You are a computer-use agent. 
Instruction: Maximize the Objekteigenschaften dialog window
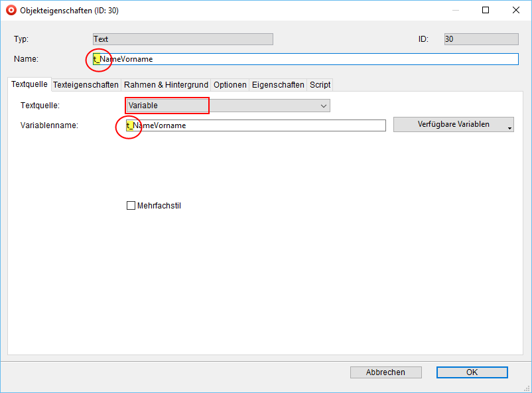(x=486, y=11)
